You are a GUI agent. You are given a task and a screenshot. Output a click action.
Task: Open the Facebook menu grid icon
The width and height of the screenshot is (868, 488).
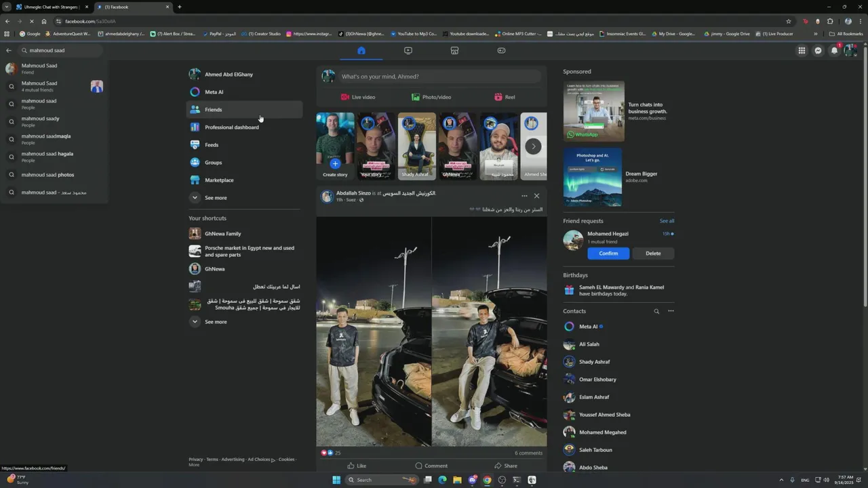(x=802, y=50)
